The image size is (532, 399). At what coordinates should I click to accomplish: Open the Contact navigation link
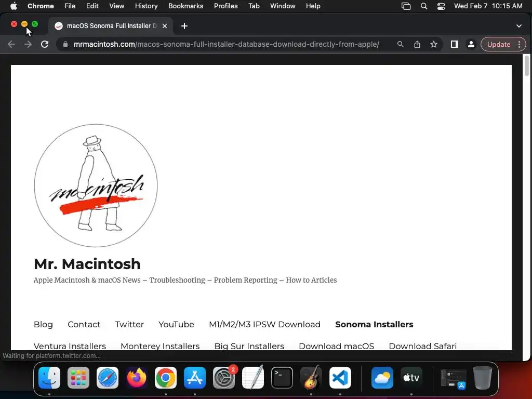84,324
